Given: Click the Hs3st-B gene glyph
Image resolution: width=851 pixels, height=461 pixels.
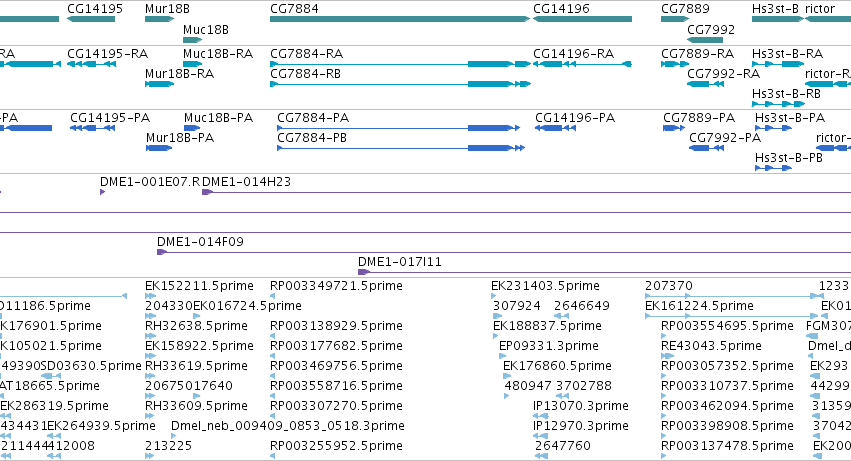Looking at the screenshot, I should [x=778, y=19].
